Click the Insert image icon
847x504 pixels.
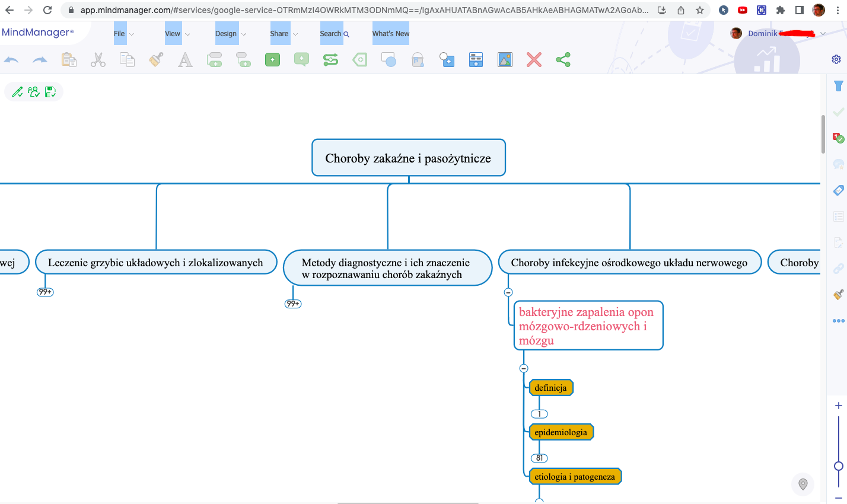click(505, 60)
